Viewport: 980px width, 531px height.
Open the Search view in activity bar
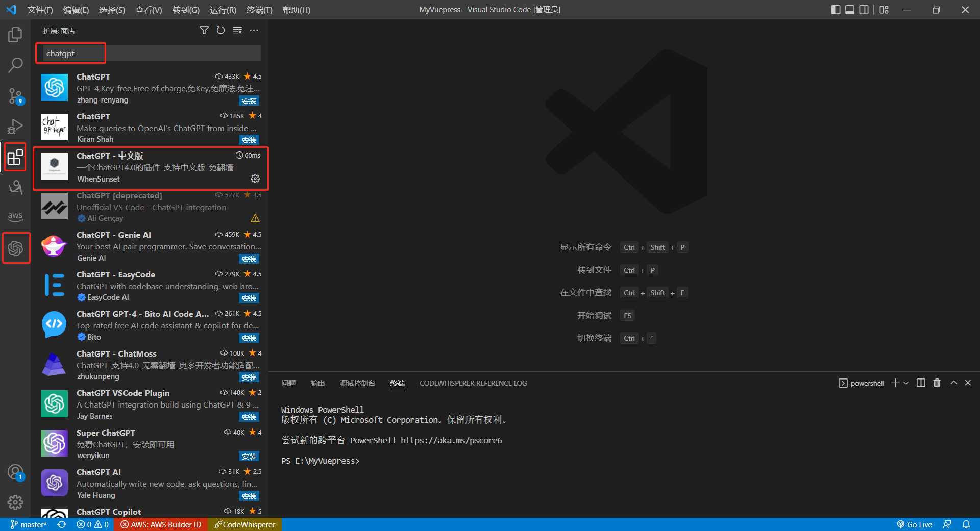[15, 65]
